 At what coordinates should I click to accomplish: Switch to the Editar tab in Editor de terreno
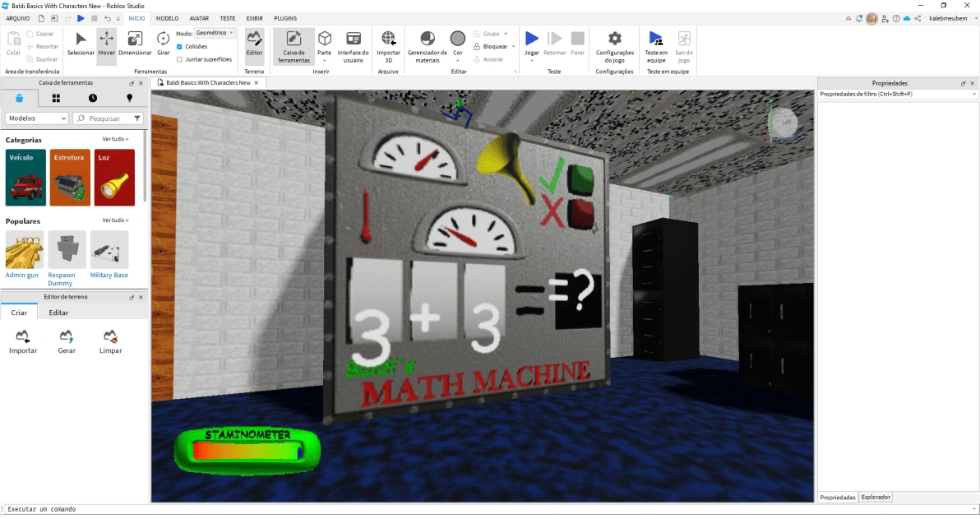(58, 312)
